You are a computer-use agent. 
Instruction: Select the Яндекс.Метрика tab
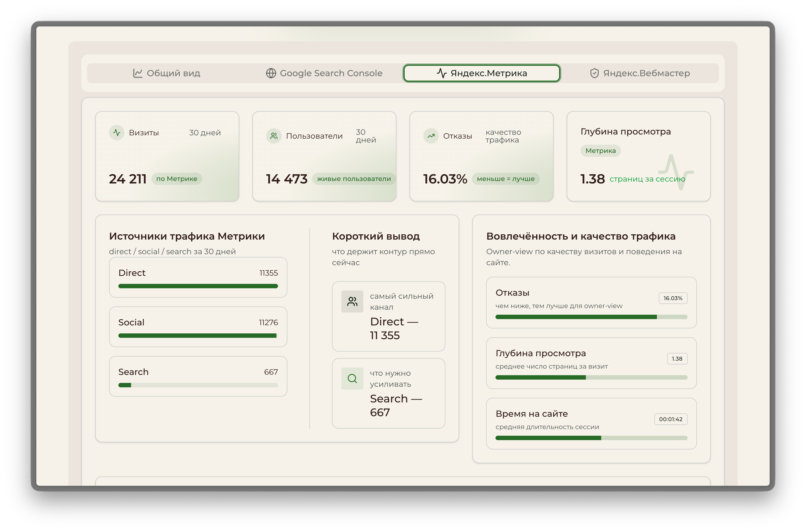click(x=481, y=73)
